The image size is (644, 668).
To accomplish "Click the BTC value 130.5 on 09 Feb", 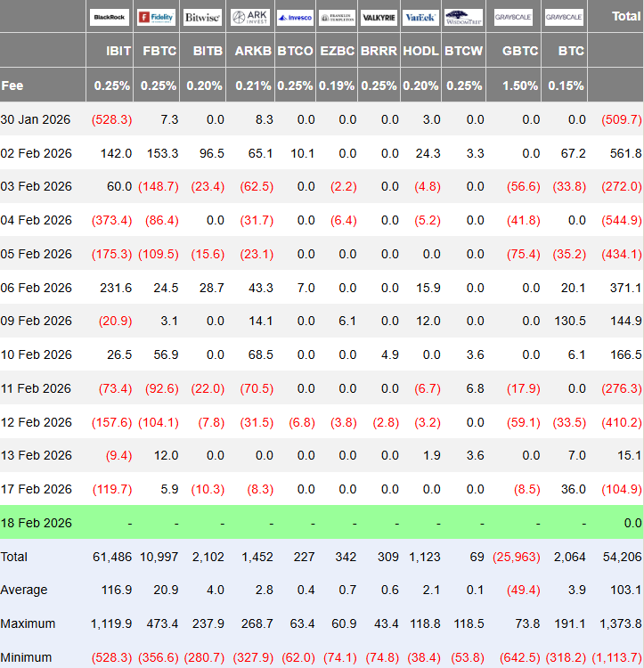I will pos(570,321).
